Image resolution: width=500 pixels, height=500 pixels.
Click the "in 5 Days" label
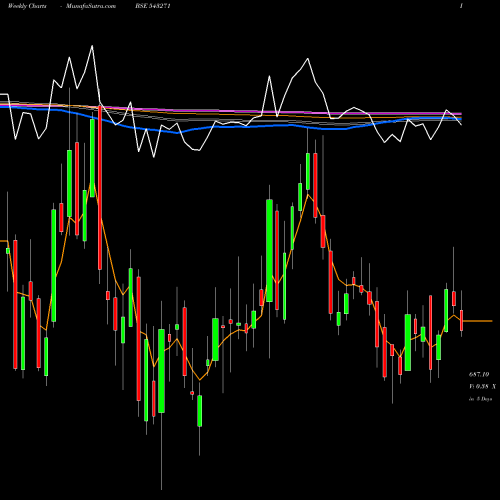pos(480,399)
